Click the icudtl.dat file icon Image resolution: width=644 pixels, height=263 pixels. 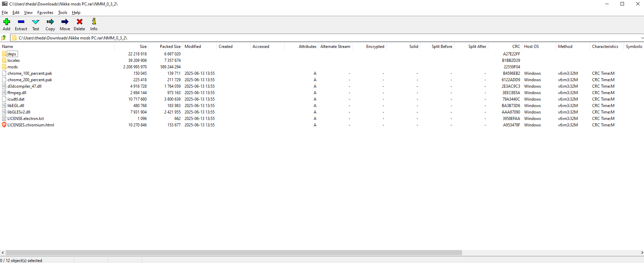pyautogui.click(x=4, y=99)
